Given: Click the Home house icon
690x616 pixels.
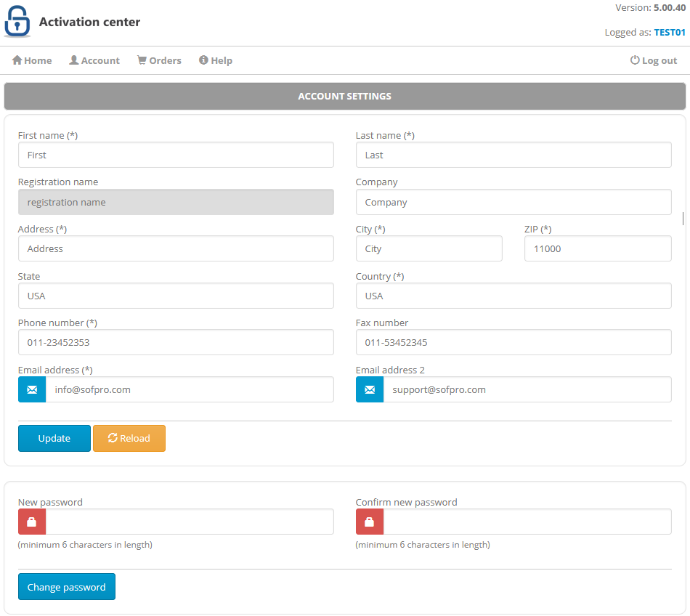Looking at the screenshot, I should click(17, 60).
